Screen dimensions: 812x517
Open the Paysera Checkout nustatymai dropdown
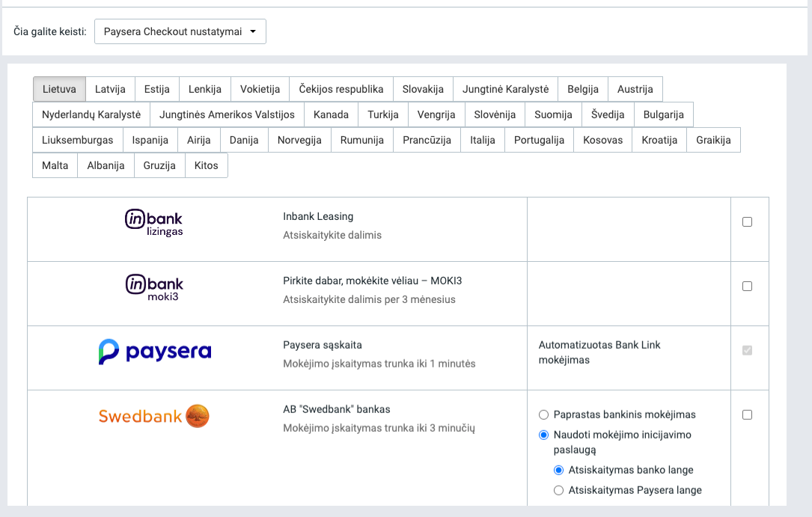click(180, 31)
